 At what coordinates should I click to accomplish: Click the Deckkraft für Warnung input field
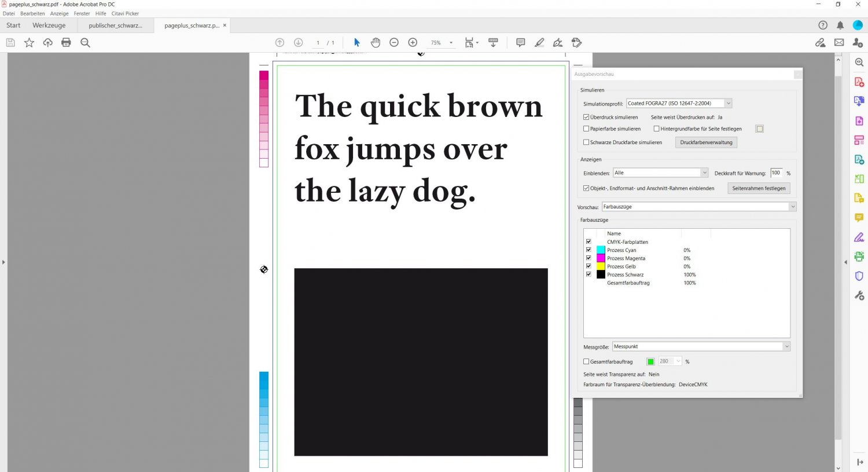pyautogui.click(x=776, y=173)
